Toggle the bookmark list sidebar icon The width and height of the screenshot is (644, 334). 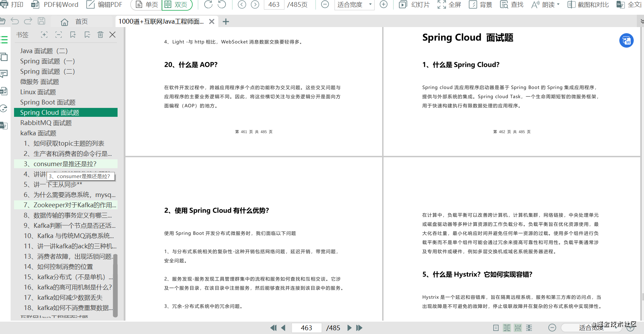[x=4, y=39]
